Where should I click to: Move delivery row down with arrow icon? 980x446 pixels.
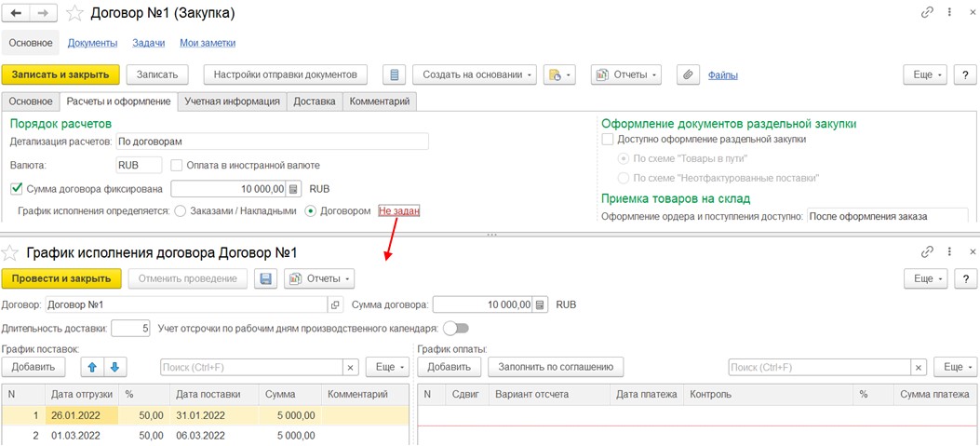(x=113, y=367)
